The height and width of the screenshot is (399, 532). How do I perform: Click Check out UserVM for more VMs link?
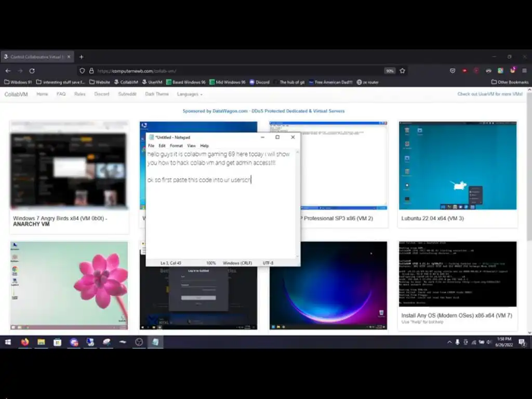pos(490,94)
